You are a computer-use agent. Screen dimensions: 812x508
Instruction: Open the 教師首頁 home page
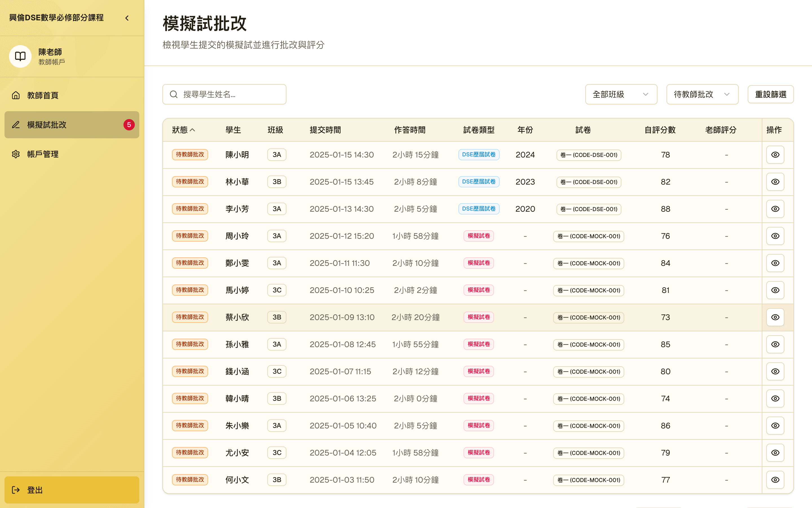pyautogui.click(x=72, y=95)
